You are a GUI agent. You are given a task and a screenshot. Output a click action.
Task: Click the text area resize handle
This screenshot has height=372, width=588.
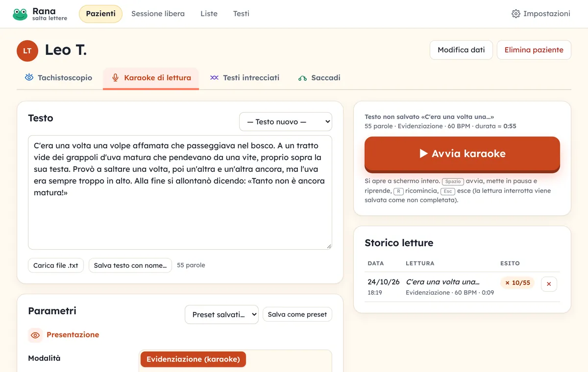coord(329,246)
